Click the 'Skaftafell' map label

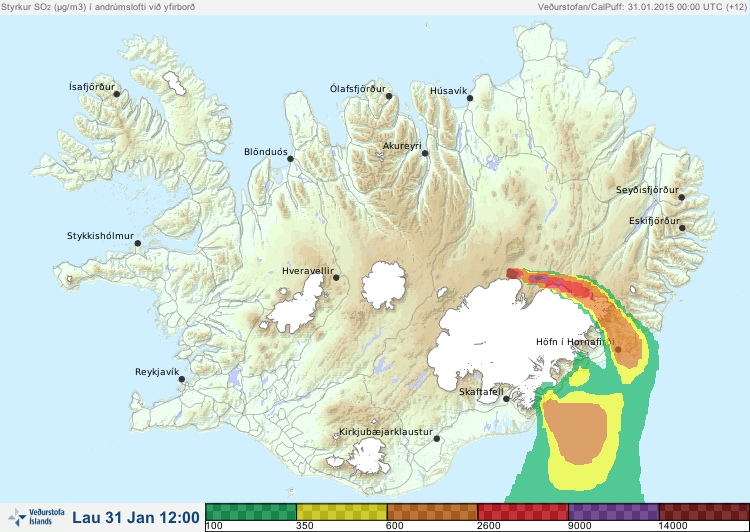(x=481, y=392)
